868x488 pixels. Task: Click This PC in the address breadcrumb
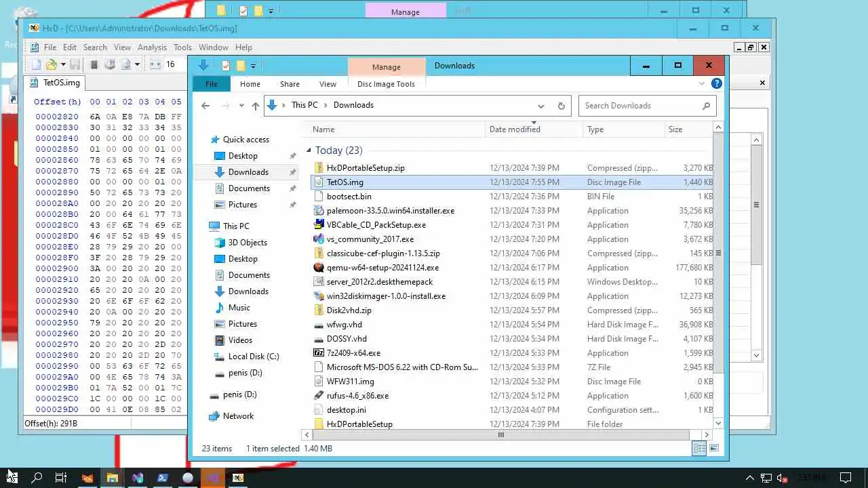[x=304, y=105]
